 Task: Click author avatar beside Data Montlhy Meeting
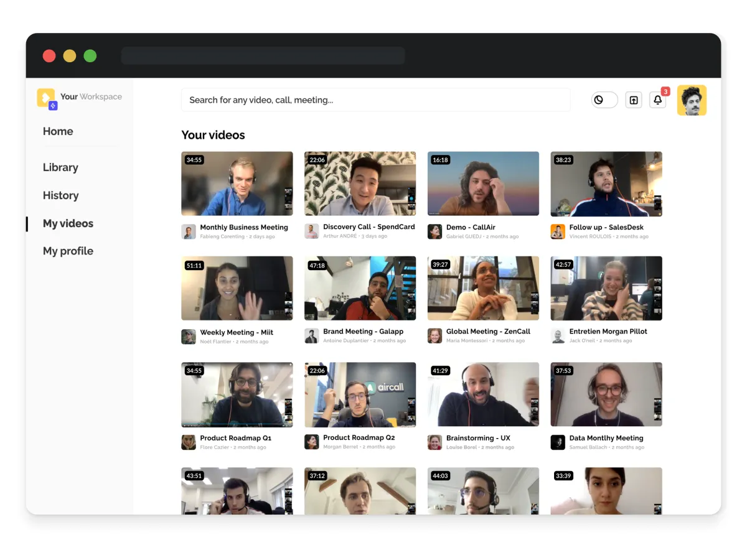point(558,442)
